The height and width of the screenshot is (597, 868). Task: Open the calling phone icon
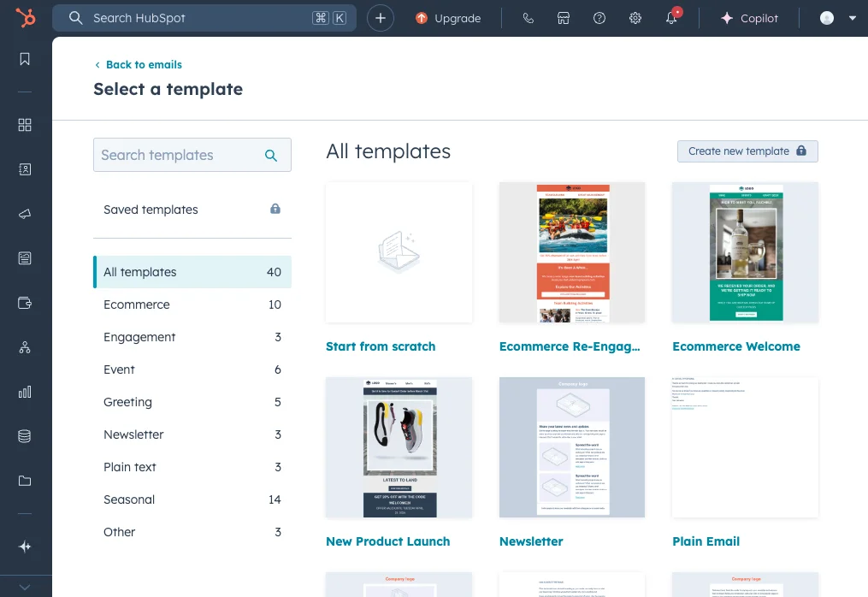(528, 18)
